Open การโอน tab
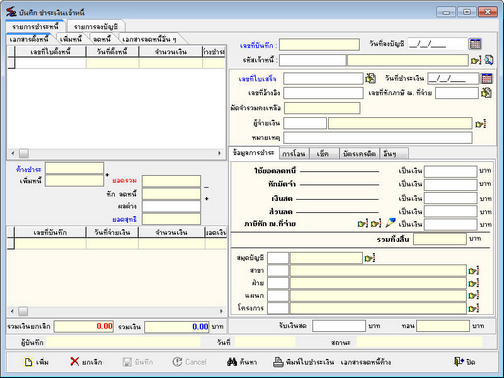The height and width of the screenshot is (378, 504). [294, 154]
